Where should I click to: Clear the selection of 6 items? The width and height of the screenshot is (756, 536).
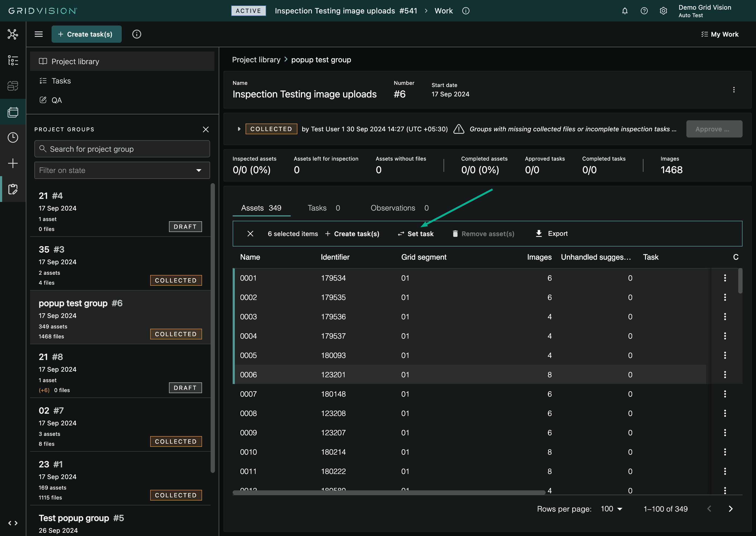click(x=250, y=234)
